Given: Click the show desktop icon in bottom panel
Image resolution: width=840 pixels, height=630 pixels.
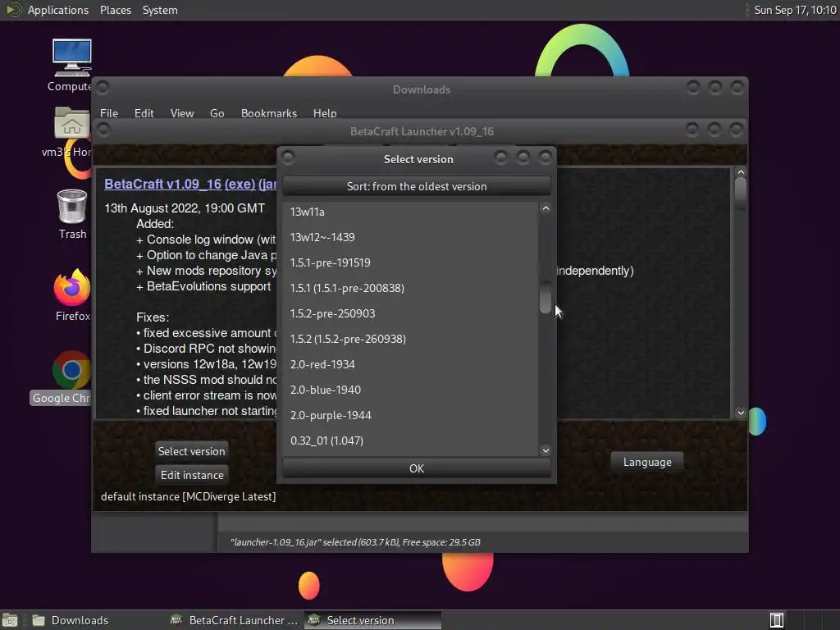Looking at the screenshot, I should coord(10,620).
